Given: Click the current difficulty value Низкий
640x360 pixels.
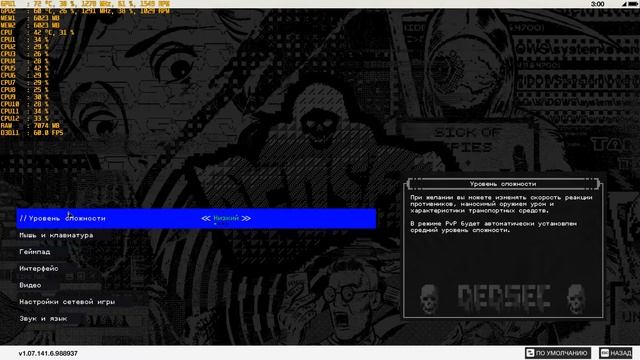Looking at the screenshot, I should [x=226, y=218].
